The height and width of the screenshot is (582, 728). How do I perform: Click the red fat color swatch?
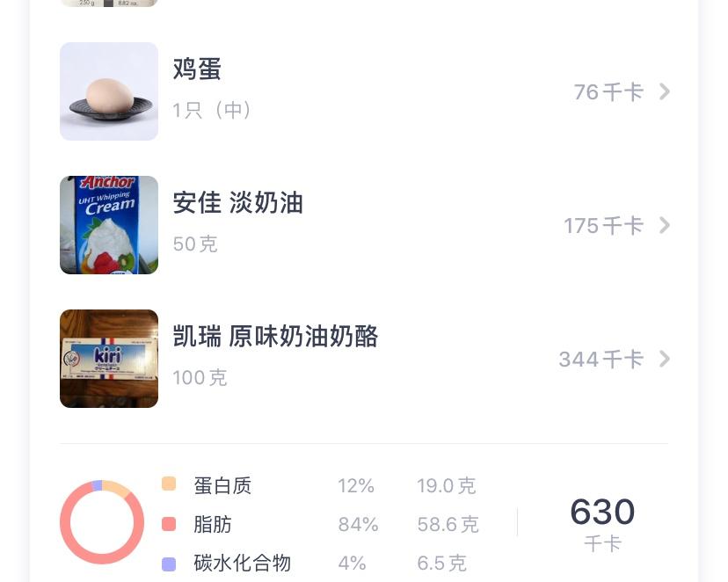(x=169, y=525)
